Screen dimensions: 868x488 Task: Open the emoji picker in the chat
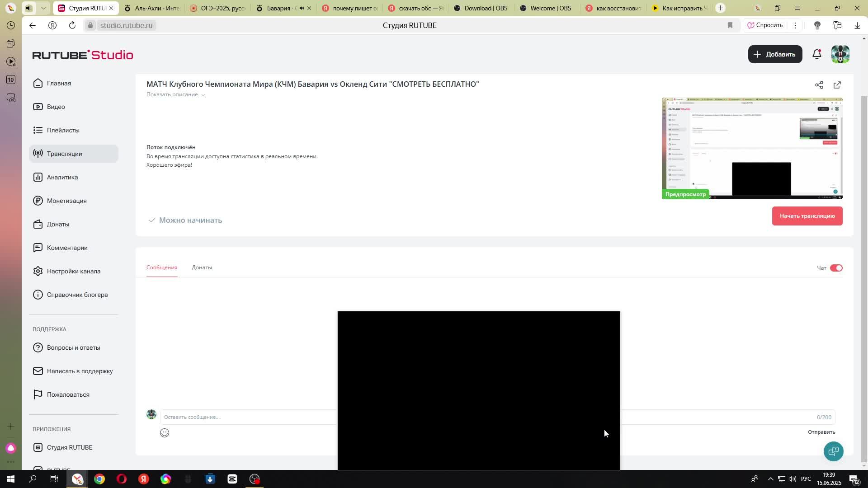165,433
